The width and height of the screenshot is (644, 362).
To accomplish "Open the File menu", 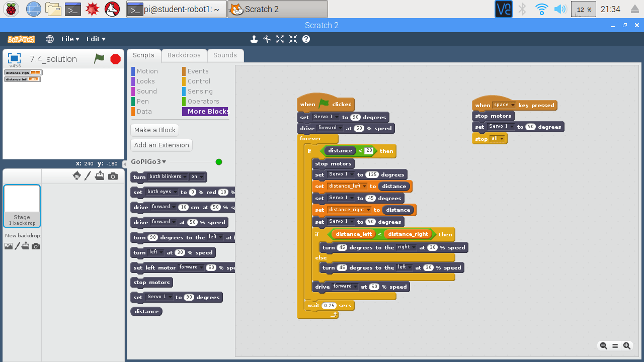I will [x=70, y=39].
